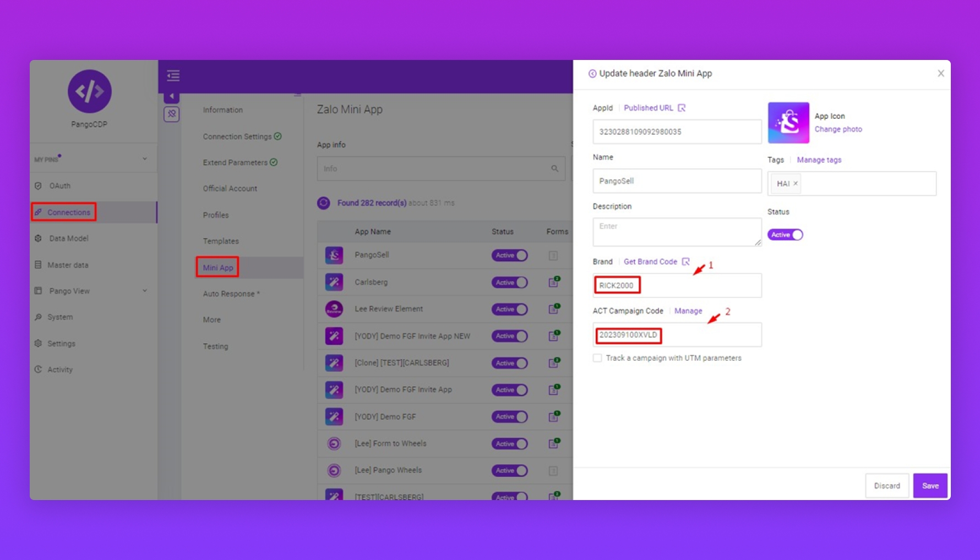The height and width of the screenshot is (560, 980).
Task: Select Auto Response submenu item
Action: click(x=231, y=294)
